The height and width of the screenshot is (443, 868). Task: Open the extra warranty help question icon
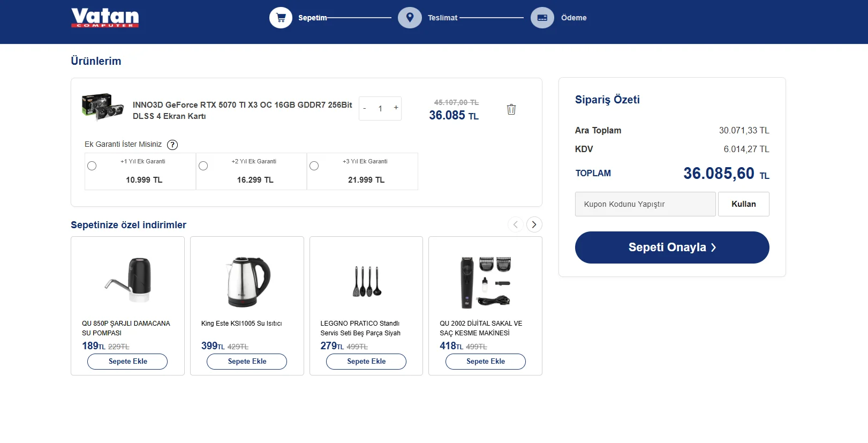coord(172,145)
